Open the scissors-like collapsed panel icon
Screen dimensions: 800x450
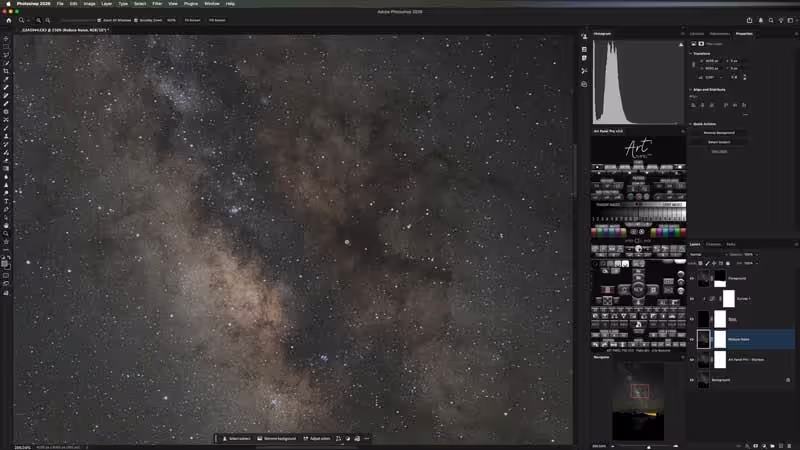[x=584, y=71]
